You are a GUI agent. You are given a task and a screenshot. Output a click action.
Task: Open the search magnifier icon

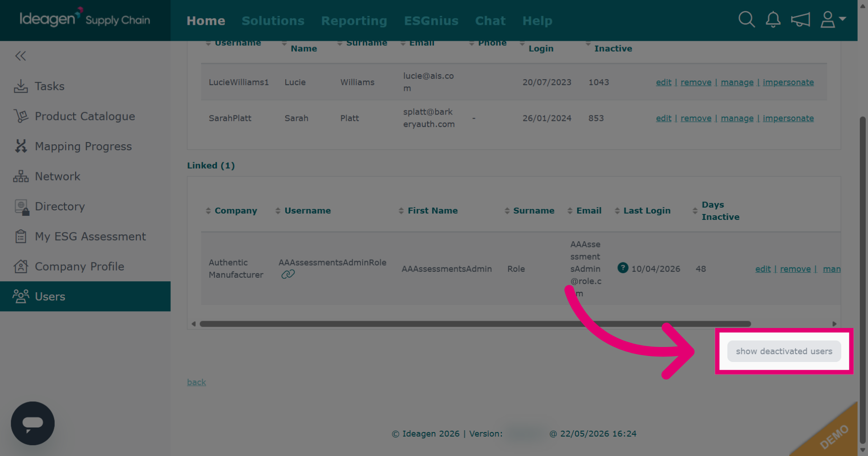click(x=746, y=19)
